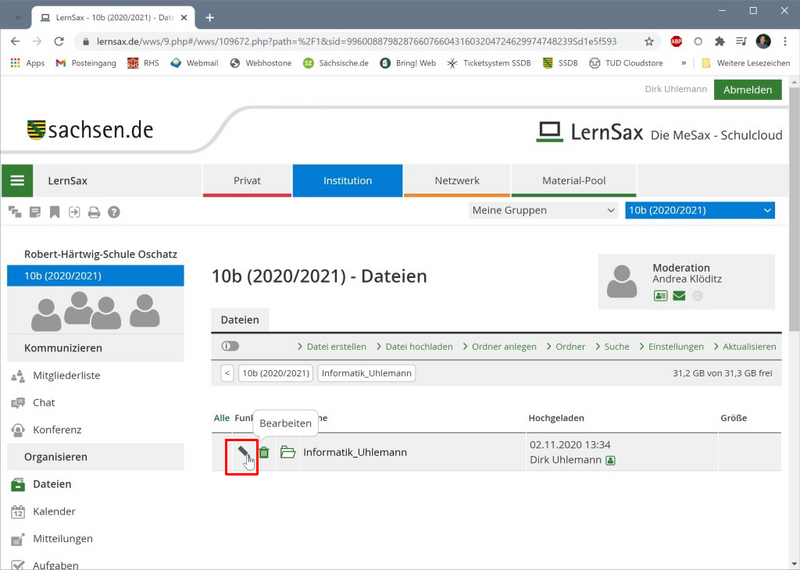Switch to the Privat tab
Image resolution: width=800 pixels, height=570 pixels.
(247, 181)
